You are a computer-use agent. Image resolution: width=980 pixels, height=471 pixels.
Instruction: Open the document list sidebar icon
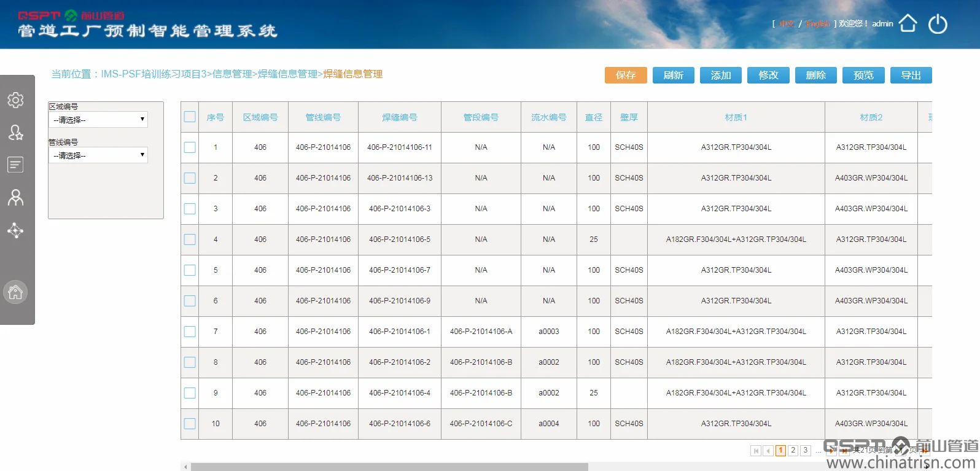pyautogui.click(x=15, y=165)
